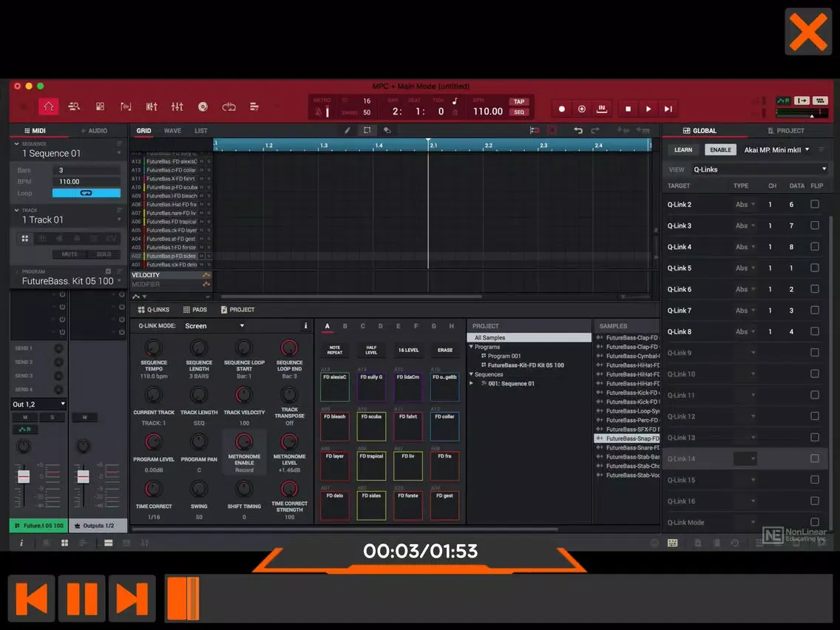Click the NOTE REPEAT button
The height and width of the screenshot is (630, 840).
335,350
